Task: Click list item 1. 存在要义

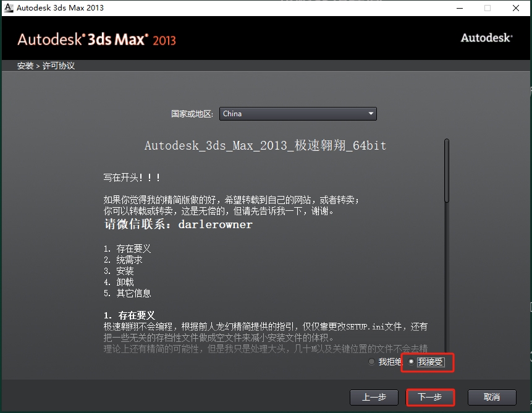Action: click(127, 249)
